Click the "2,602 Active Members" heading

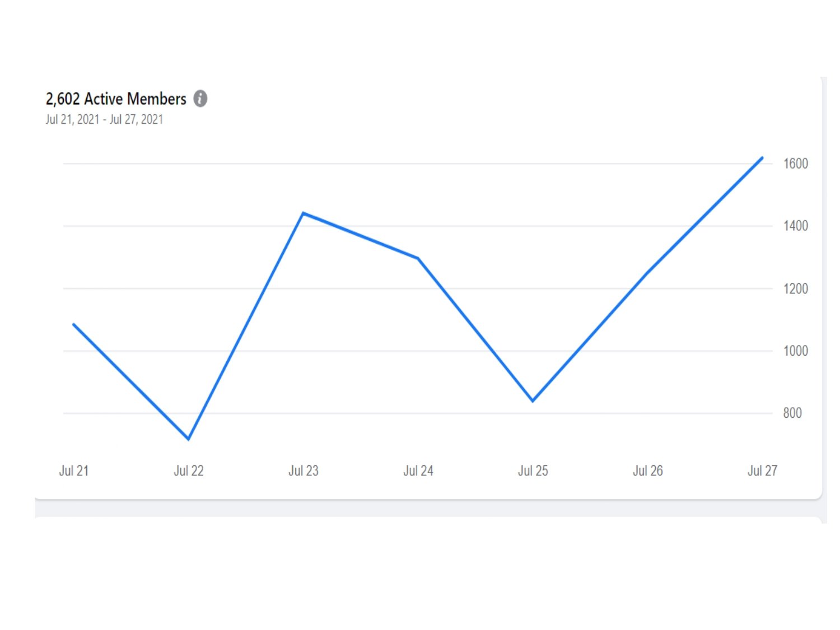click(x=116, y=99)
